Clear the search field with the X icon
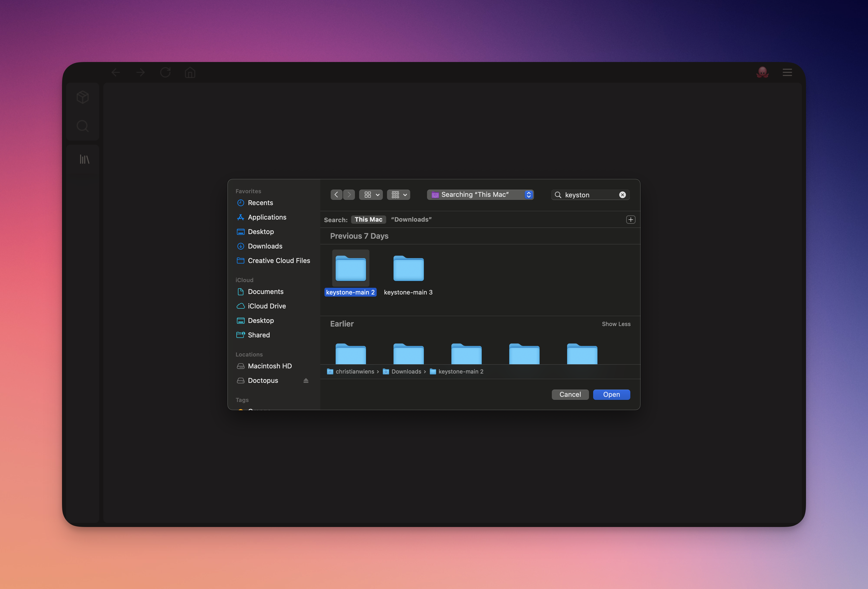Screen dimensions: 868x589 tap(622, 195)
